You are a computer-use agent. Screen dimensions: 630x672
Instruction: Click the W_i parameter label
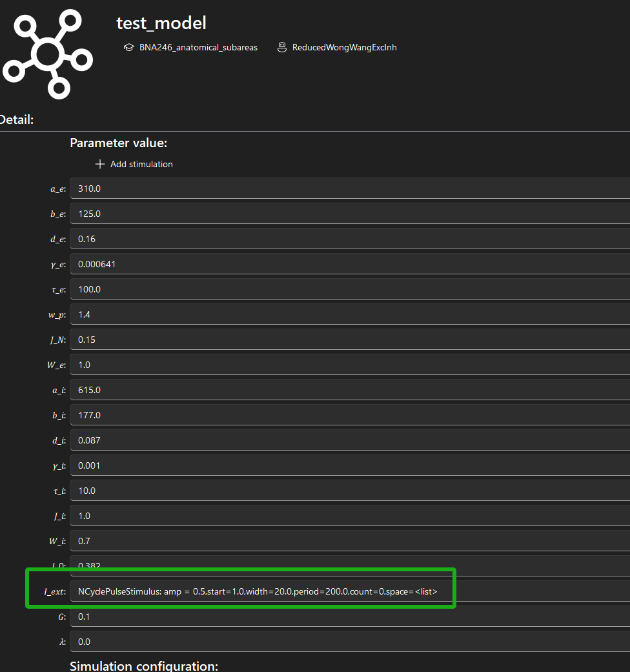coord(57,542)
